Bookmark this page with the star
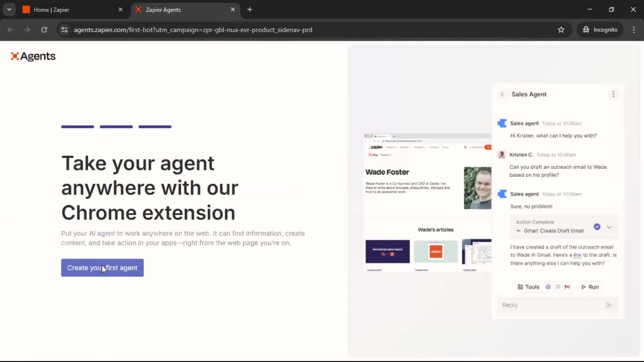644x362 pixels. coord(561,30)
